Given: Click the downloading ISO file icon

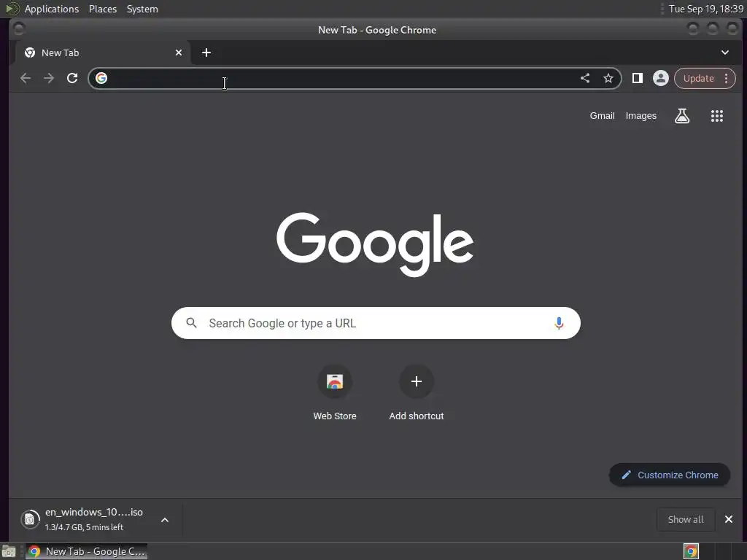Looking at the screenshot, I should click(29, 519).
